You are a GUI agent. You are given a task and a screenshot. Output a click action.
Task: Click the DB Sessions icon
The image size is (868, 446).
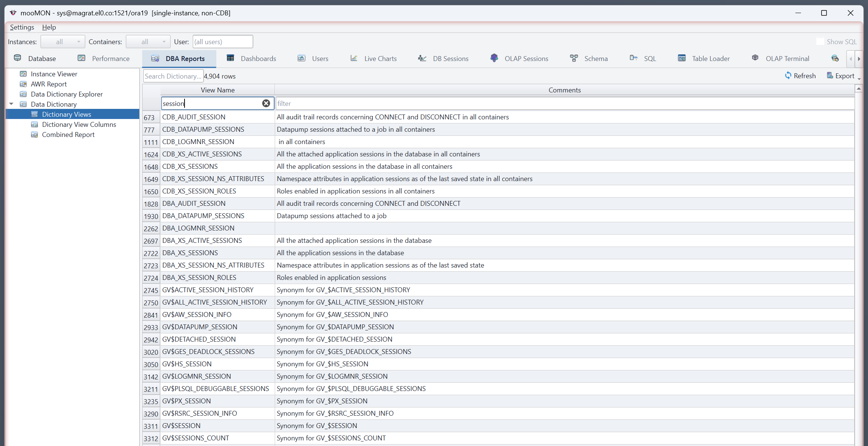point(422,58)
